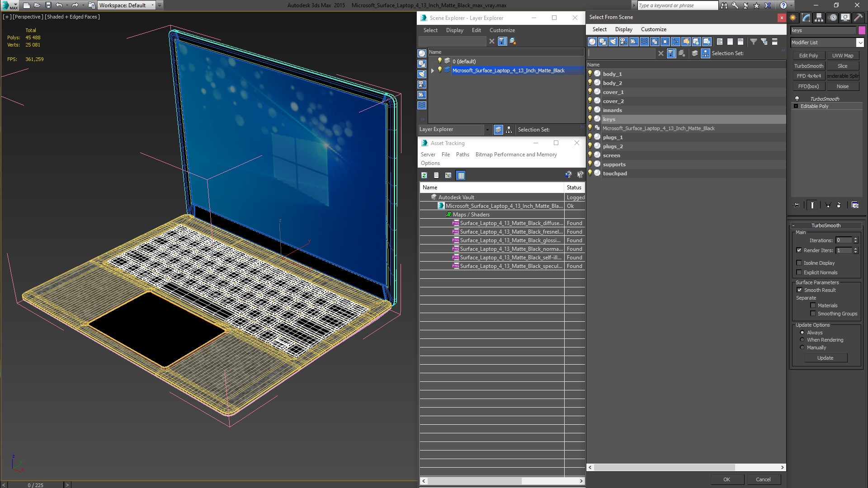Toggle the Smooth Result checkbox
Viewport: 868px width, 488px height.
pyautogui.click(x=799, y=290)
